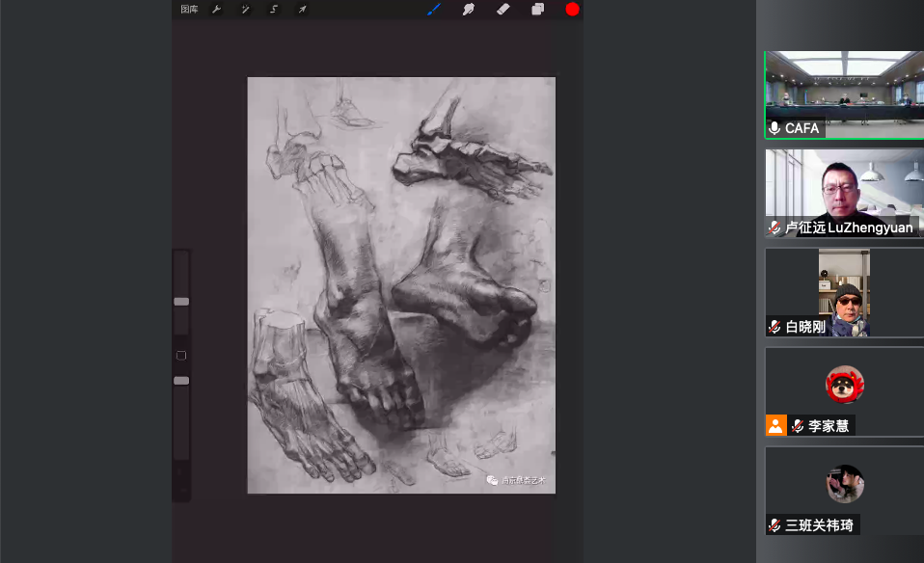Viewport: 924px width, 563px height.
Task: Open the 图库 gallery
Action: [189, 10]
